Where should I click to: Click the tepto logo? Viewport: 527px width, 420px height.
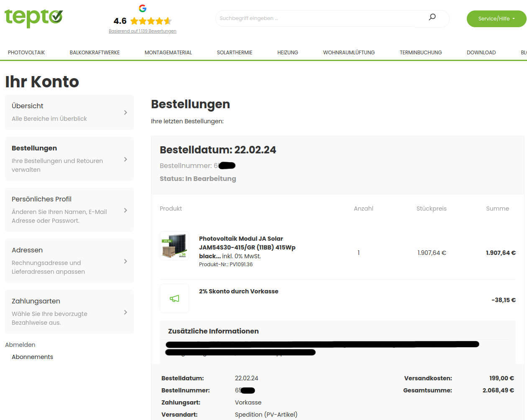[33, 18]
